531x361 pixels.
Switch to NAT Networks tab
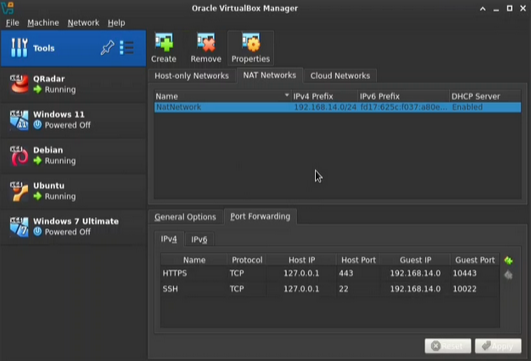click(x=270, y=75)
